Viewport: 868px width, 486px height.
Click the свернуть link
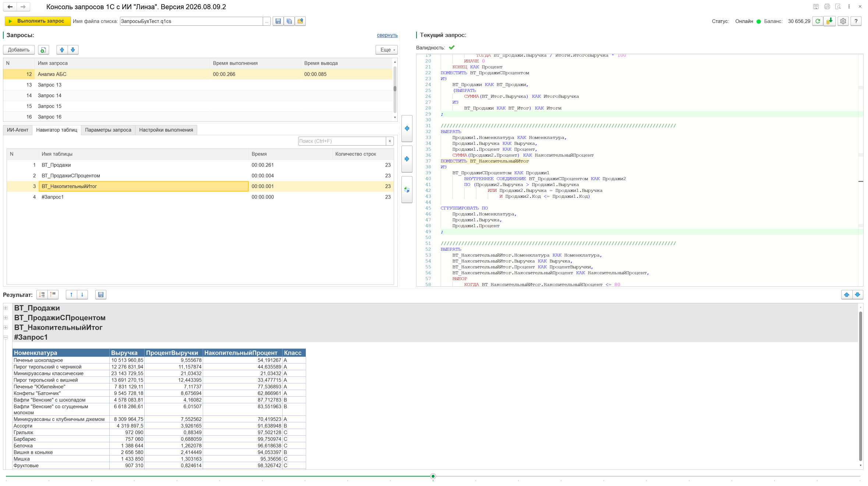click(x=387, y=35)
